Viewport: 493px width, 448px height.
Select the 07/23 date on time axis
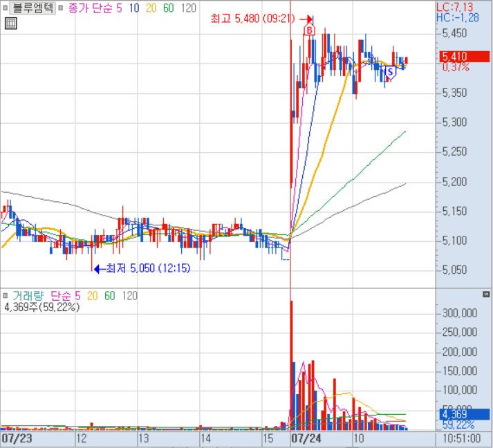pos(15,438)
